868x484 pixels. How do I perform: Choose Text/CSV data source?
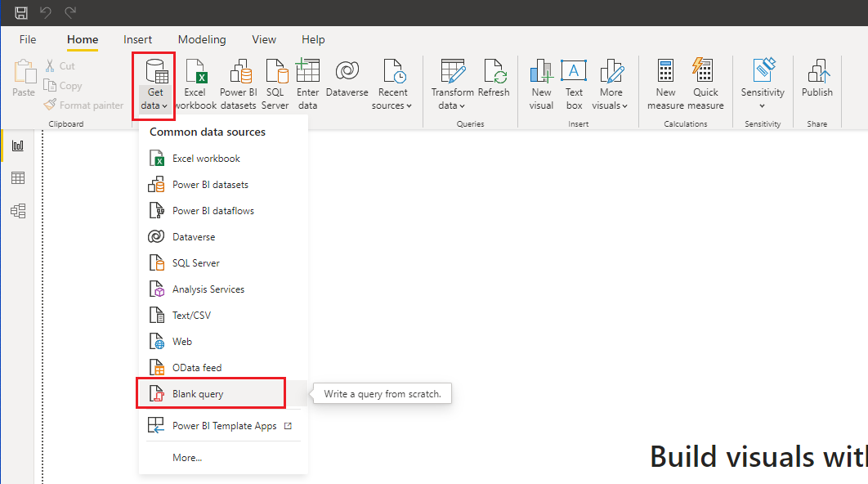coord(223,315)
